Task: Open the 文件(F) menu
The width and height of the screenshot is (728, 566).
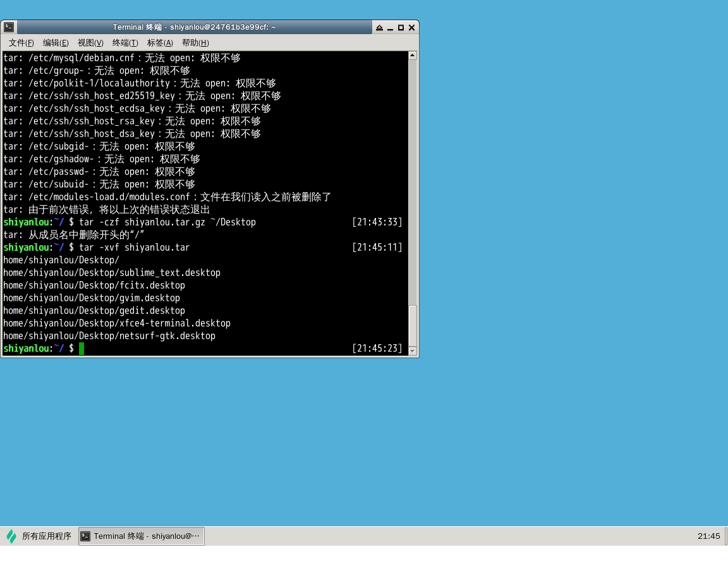Action: 21,43
